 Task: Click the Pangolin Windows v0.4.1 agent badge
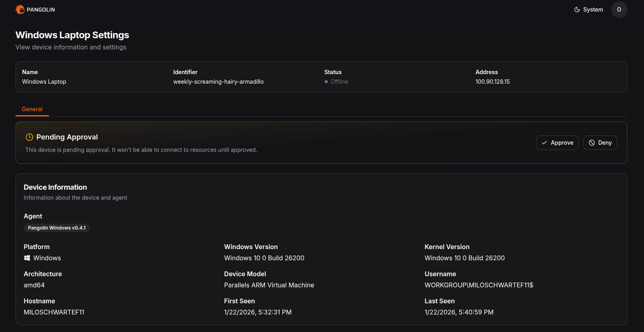click(57, 228)
